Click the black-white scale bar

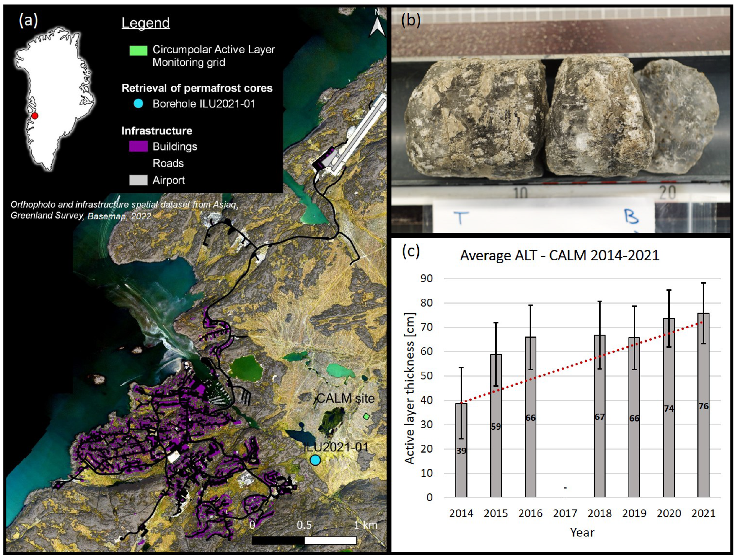(304, 540)
